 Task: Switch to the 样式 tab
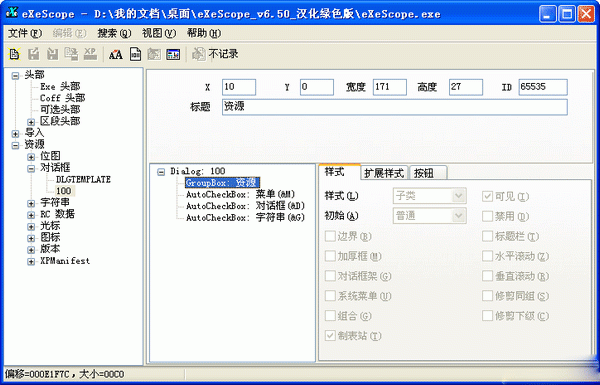339,172
